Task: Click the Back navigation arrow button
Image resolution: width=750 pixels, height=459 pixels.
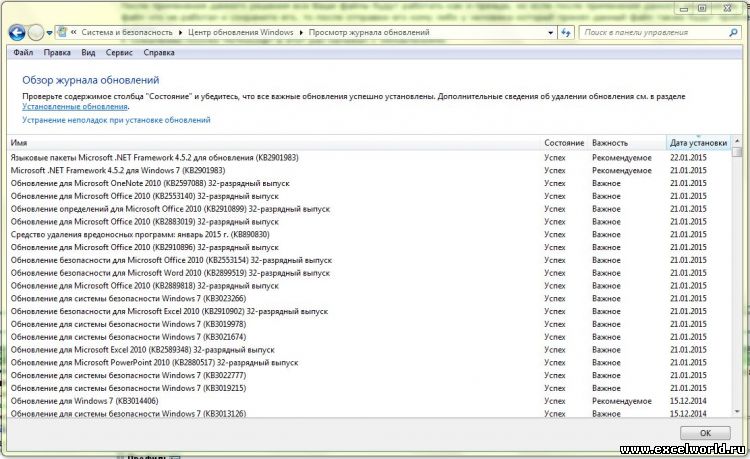Action: tap(17, 33)
